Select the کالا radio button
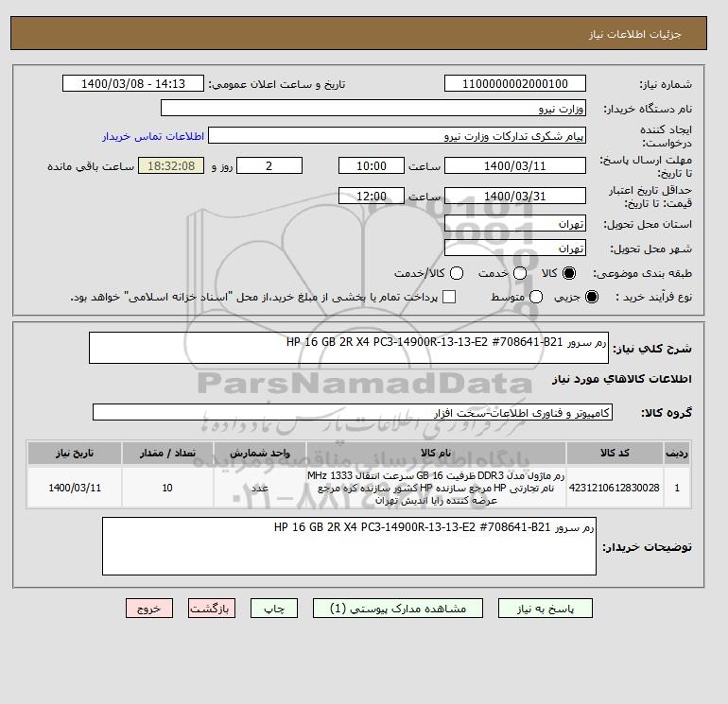Screen dimensions: 728x704 click(x=569, y=273)
